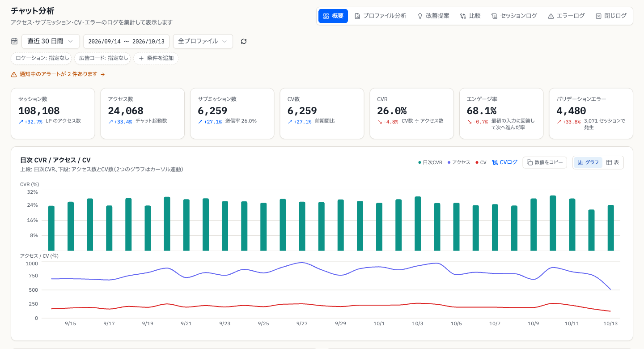Click the CVログ scroll icon
This screenshot has height=349, width=644.
[495, 162]
